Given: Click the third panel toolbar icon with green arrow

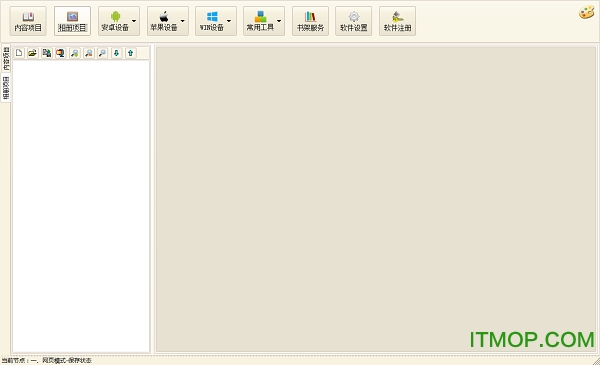Looking at the screenshot, I should 47,53.
